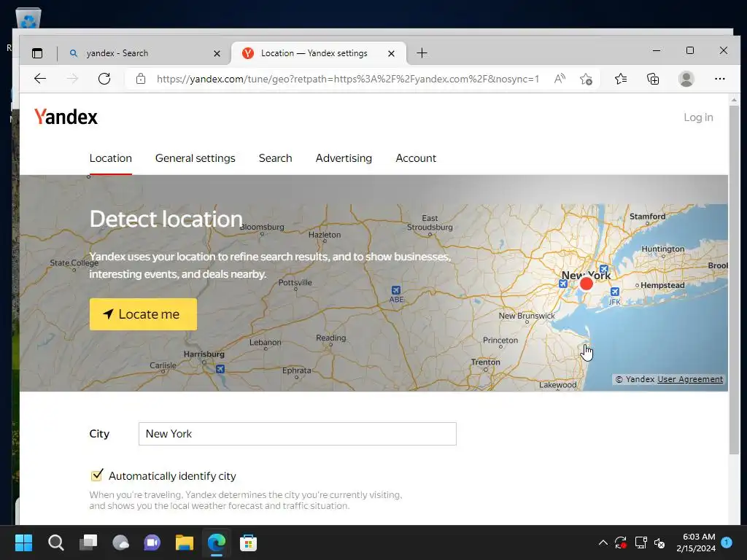Open the Location settings tab

point(111,158)
